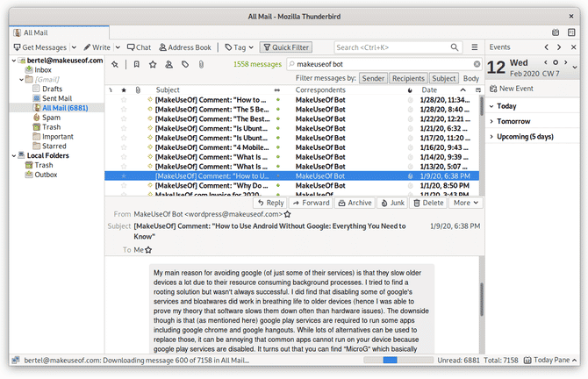Collapse the Local Folders tree
588x379 pixels.
click(14, 155)
